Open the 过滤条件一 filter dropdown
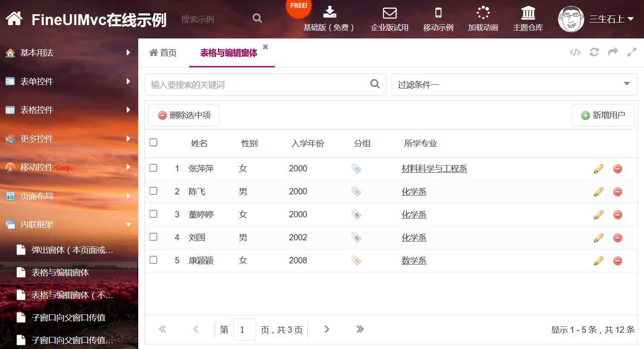Screen dimensions: 644x349 pyautogui.click(x=514, y=84)
